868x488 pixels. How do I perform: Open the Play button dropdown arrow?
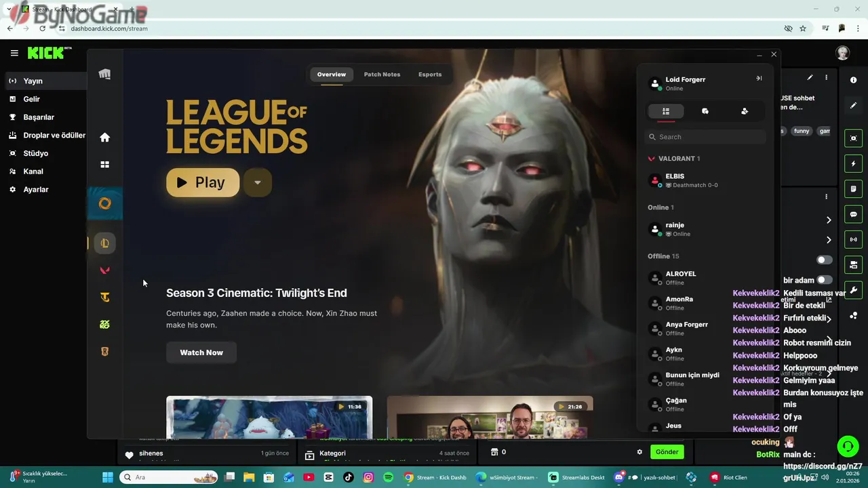(258, 182)
